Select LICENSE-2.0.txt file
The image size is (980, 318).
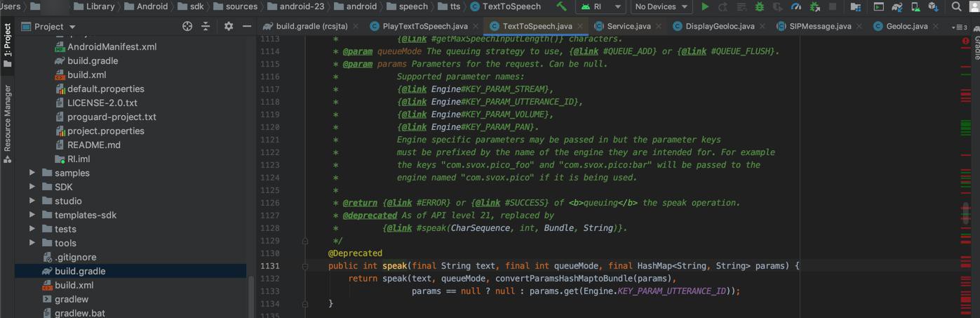[102, 102]
